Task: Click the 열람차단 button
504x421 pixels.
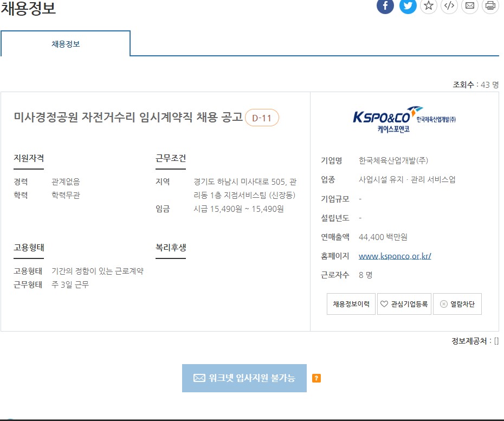Action: point(457,304)
